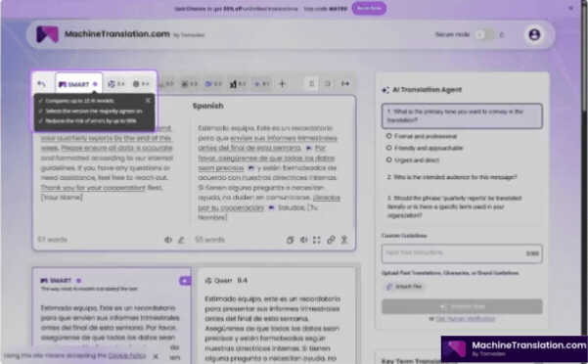588x364 pixels.
Task: Click the 55 words translation count
Action: [x=209, y=240]
